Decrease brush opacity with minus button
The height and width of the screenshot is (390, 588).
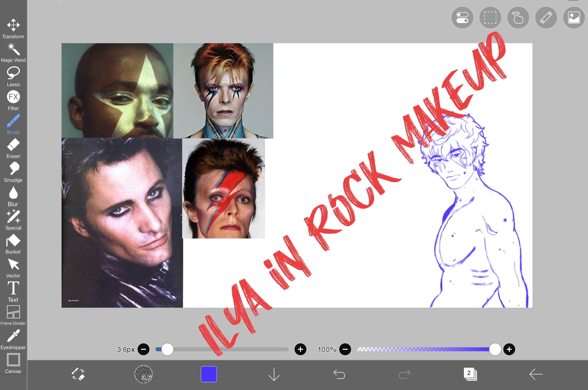pos(345,349)
